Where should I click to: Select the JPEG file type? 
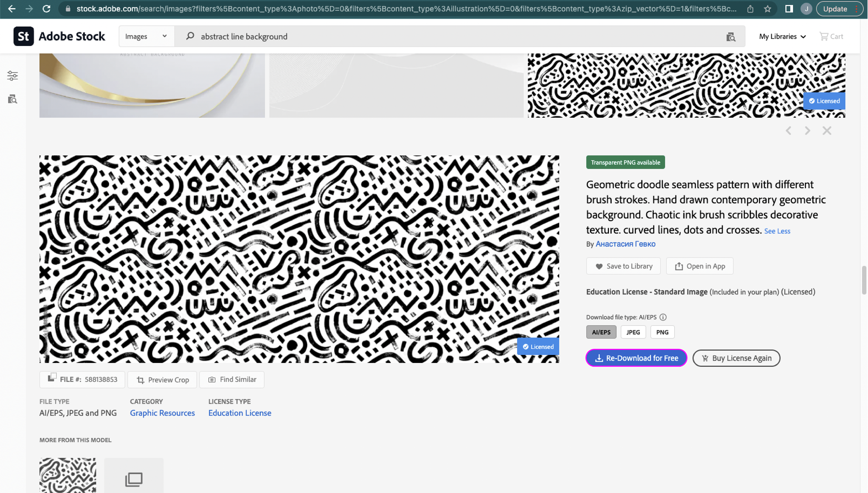[x=633, y=332]
